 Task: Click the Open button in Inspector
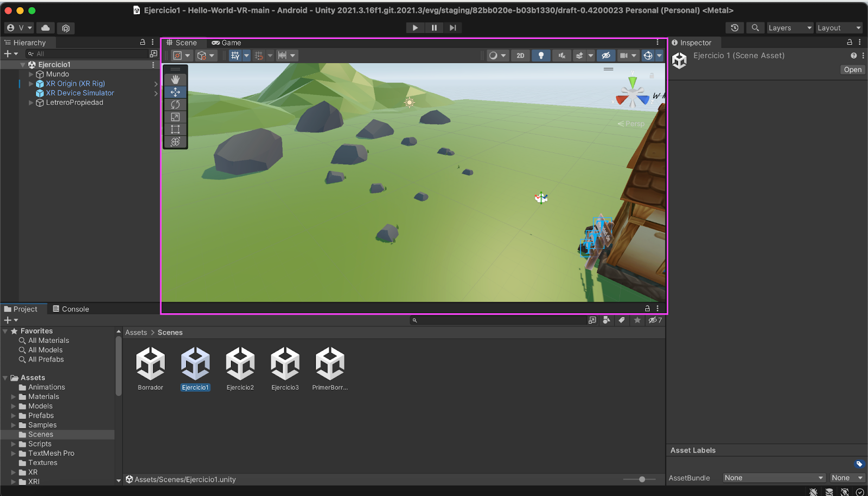coord(852,69)
